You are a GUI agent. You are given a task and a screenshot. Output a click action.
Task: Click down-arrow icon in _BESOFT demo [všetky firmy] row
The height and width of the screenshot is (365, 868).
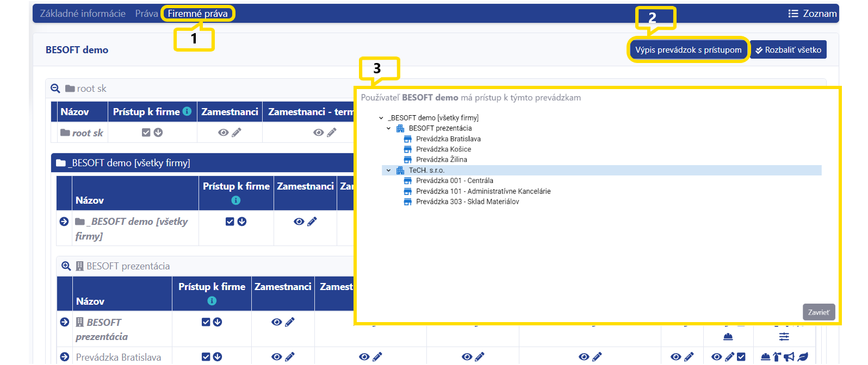[242, 221]
